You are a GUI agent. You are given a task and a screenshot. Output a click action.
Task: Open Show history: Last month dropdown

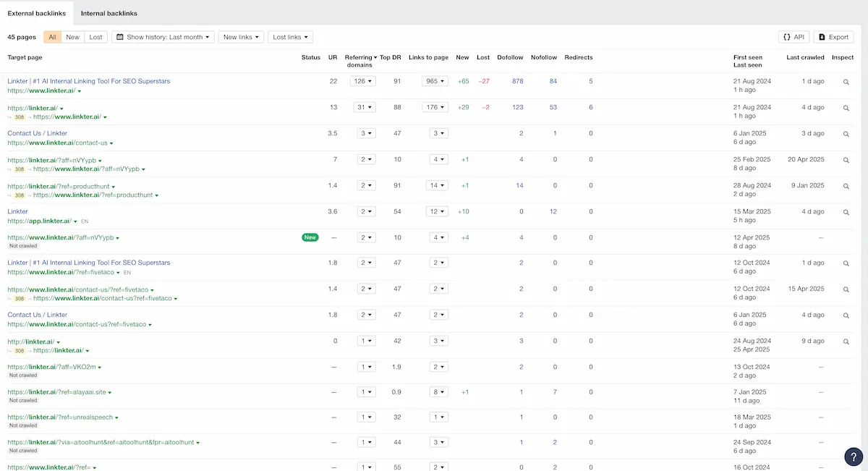(x=163, y=37)
